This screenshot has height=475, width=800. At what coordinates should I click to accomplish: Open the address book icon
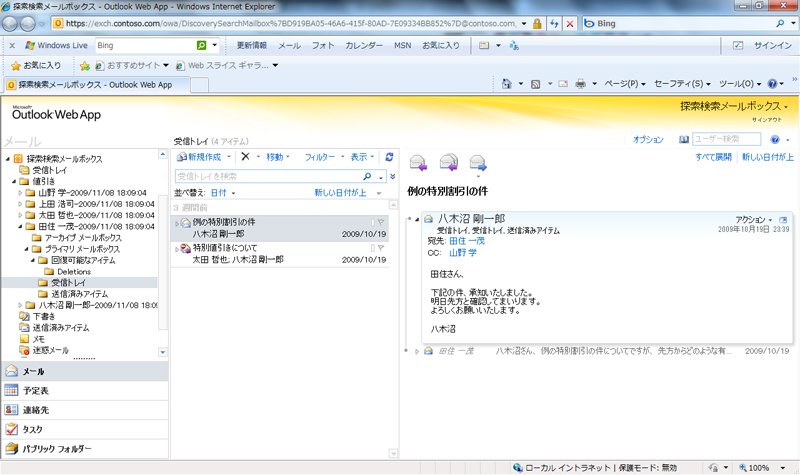[684, 139]
